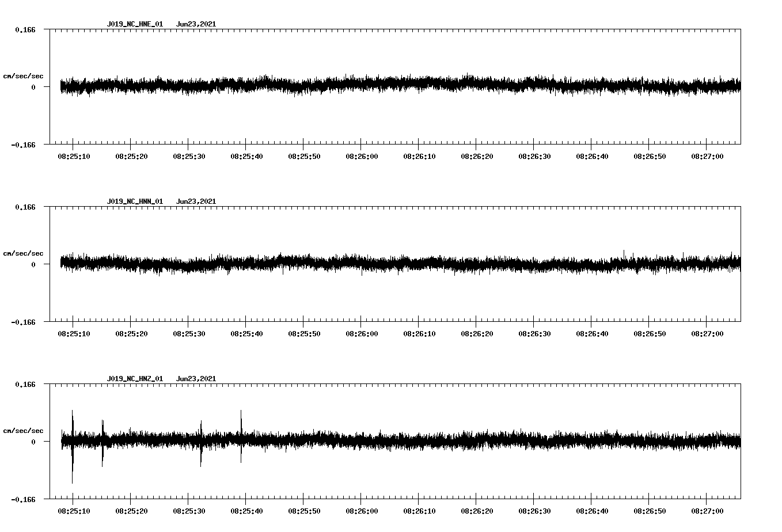Click the 08:27:00 time label under HNZ plot
782x532 pixels.
point(707,511)
